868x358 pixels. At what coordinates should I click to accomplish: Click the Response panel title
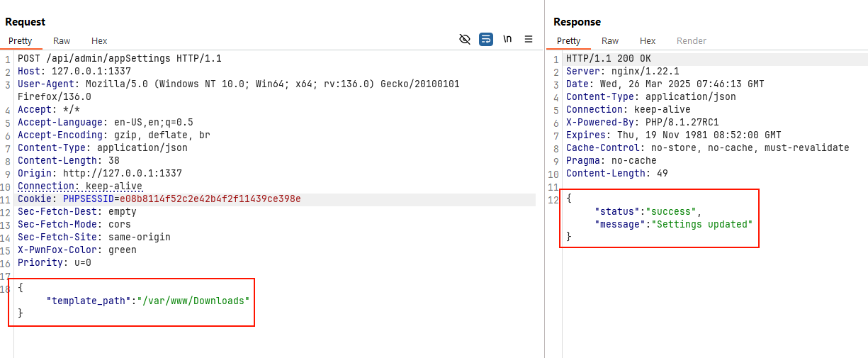577,22
